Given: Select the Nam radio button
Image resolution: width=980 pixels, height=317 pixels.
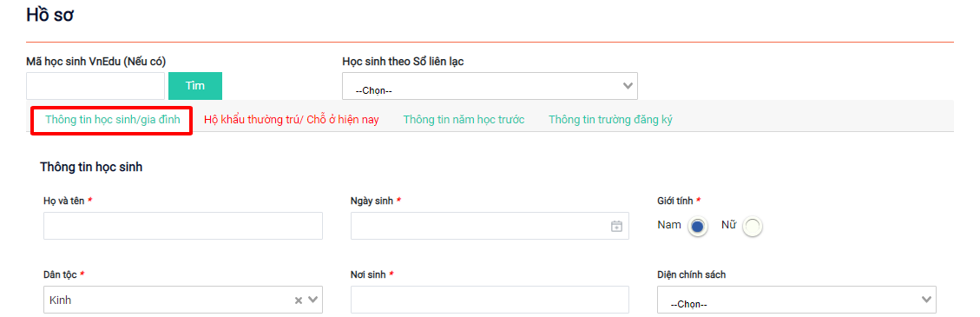Looking at the screenshot, I should pos(698,227).
